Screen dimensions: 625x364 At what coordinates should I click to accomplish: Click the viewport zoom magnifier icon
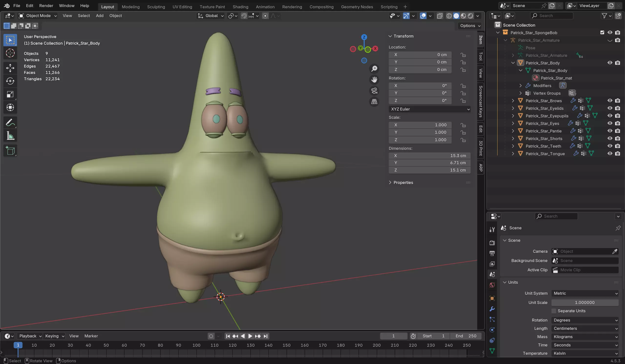pos(374,69)
